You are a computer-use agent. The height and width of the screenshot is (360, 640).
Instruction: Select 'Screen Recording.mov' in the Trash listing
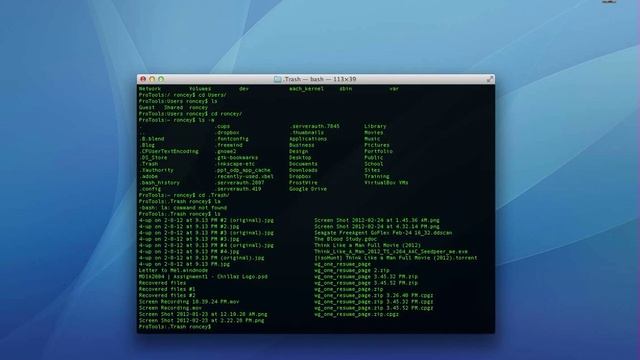point(170,308)
